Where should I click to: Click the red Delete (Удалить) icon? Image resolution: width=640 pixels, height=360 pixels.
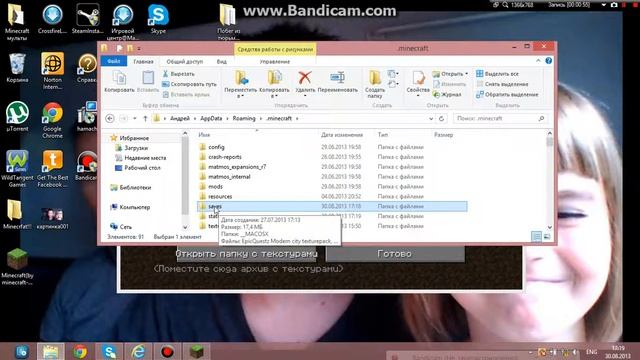point(305,78)
